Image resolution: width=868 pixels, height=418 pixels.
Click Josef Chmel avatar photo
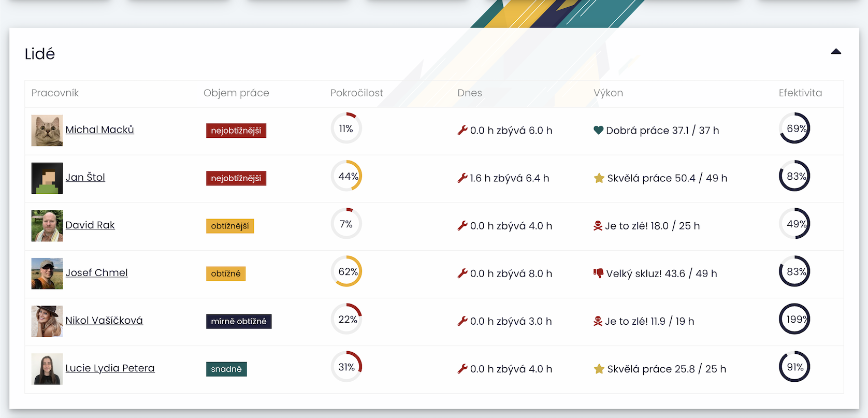point(47,273)
